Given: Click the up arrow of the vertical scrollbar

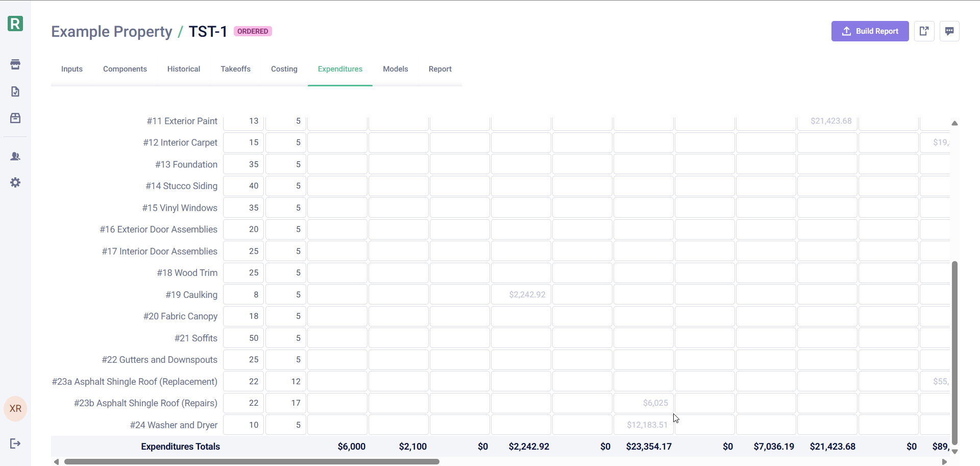Looking at the screenshot, I should tap(955, 123).
